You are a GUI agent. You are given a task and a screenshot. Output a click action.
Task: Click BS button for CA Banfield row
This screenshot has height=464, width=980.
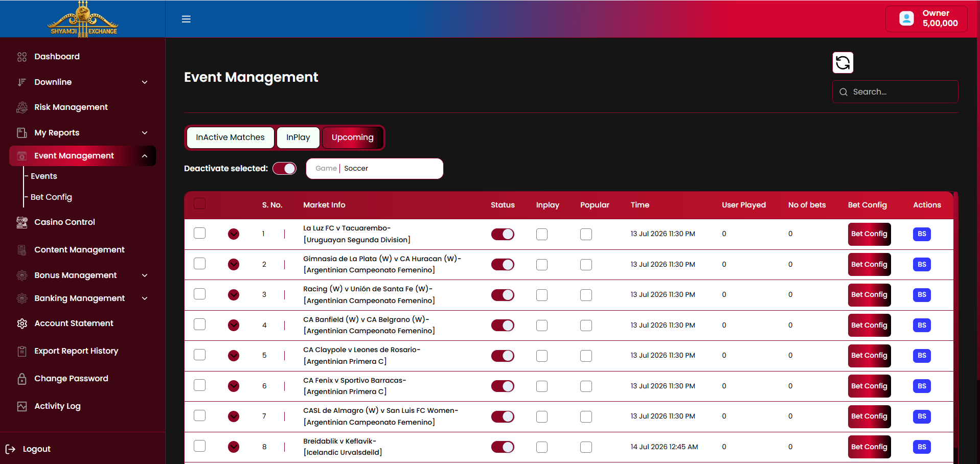pos(922,326)
